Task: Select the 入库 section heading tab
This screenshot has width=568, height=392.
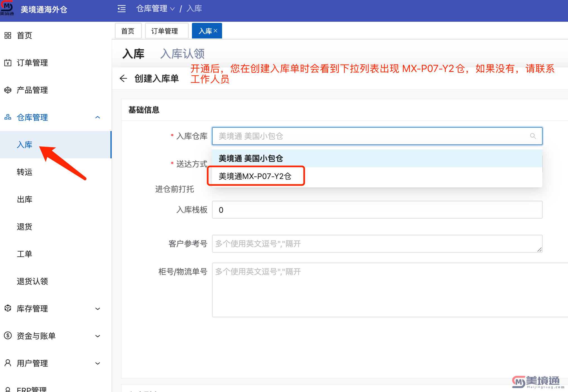Action: [133, 54]
